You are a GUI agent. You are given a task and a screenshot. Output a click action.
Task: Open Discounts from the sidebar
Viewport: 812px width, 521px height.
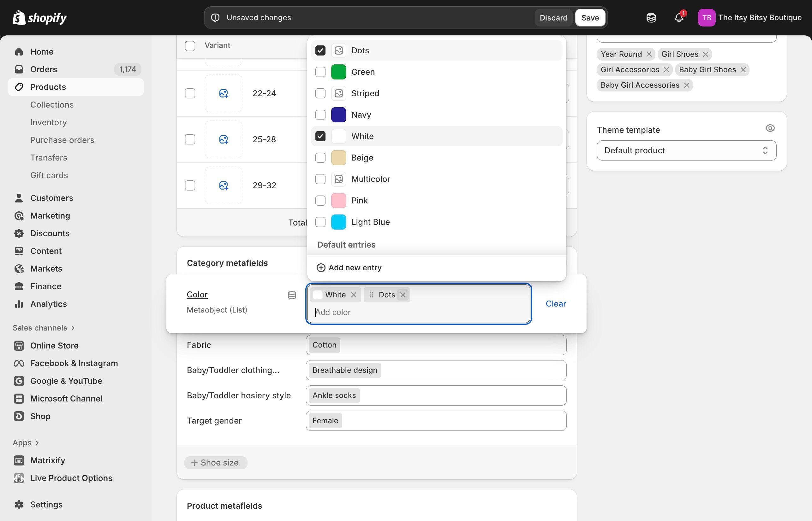(50, 233)
